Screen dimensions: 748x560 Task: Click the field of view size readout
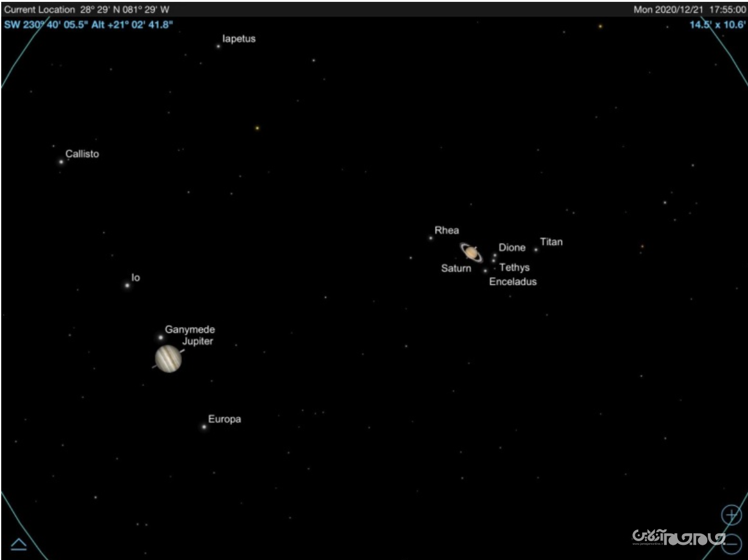718,25
